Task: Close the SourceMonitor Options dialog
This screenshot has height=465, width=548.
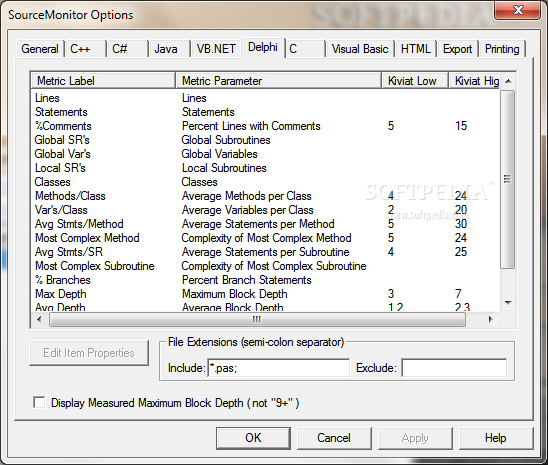Action: [x=519, y=10]
